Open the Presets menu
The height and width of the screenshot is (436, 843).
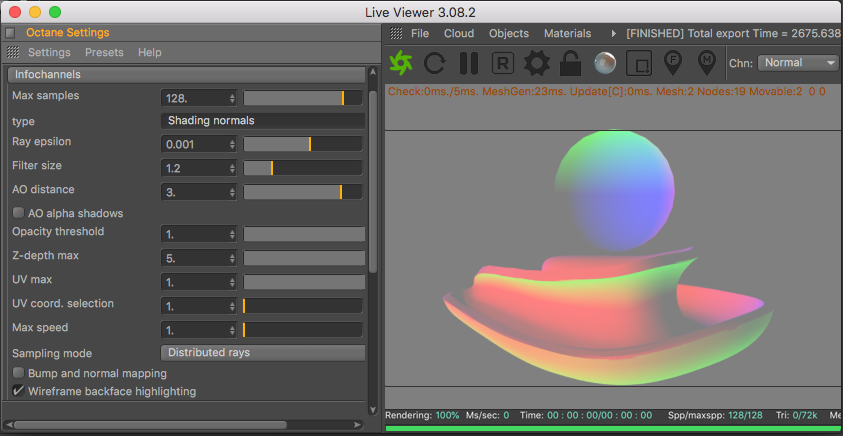click(104, 52)
